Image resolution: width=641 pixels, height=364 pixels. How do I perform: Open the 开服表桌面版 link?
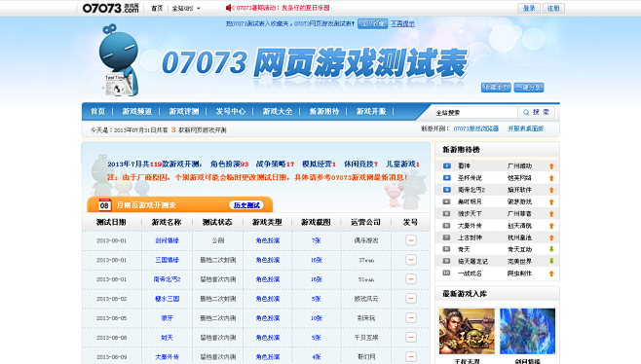pos(526,128)
